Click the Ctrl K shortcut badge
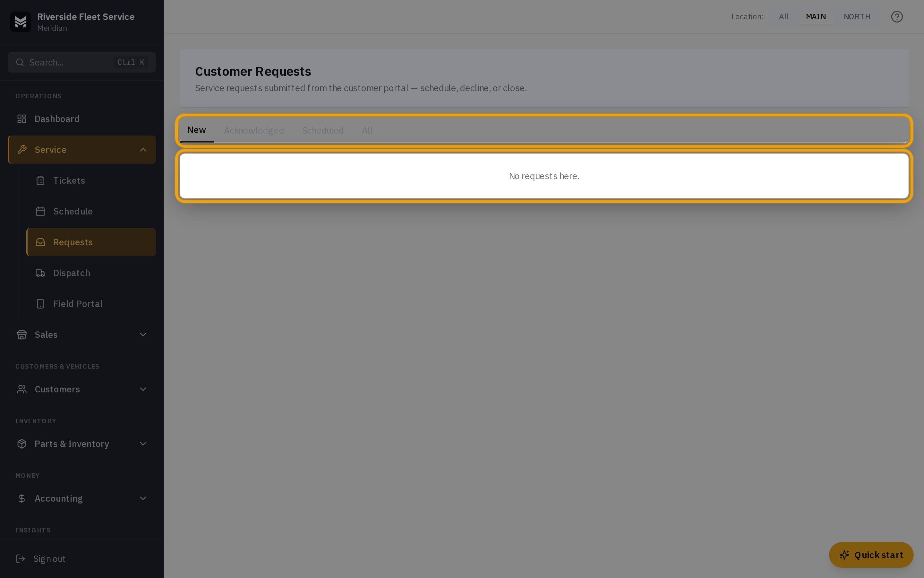This screenshot has height=578, width=924. (131, 62)
